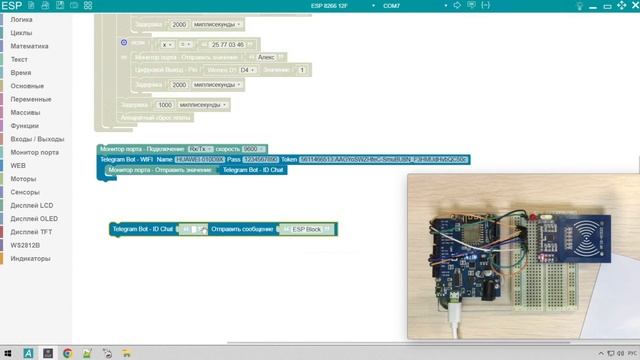
Task: Open the COM7 port dropdown
Action: pyautogui.click(x=415, y=6)
